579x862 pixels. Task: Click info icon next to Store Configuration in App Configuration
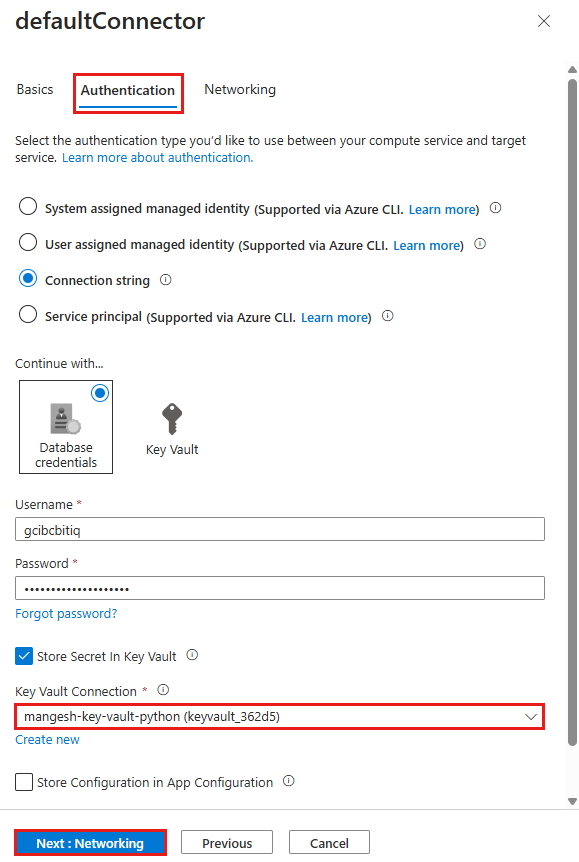[289, 781]
